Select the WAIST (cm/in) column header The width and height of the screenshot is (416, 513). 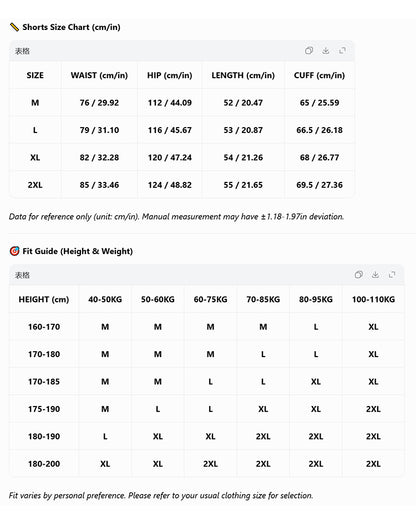tap(99, 75)
